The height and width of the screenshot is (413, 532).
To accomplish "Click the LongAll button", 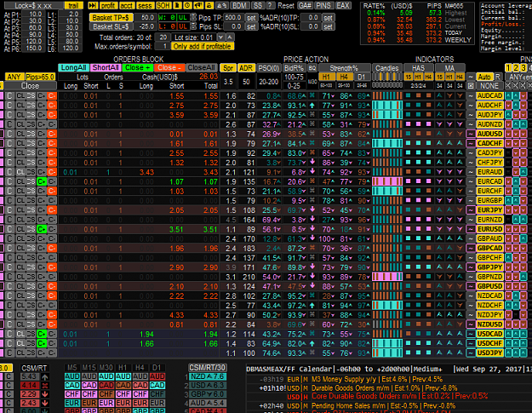I will click(73, 67).
